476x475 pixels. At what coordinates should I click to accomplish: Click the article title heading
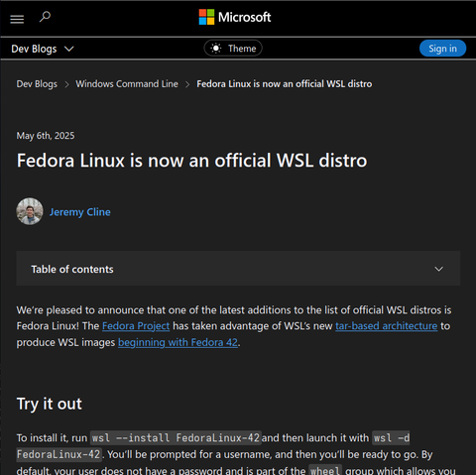(x=191, y=161)
